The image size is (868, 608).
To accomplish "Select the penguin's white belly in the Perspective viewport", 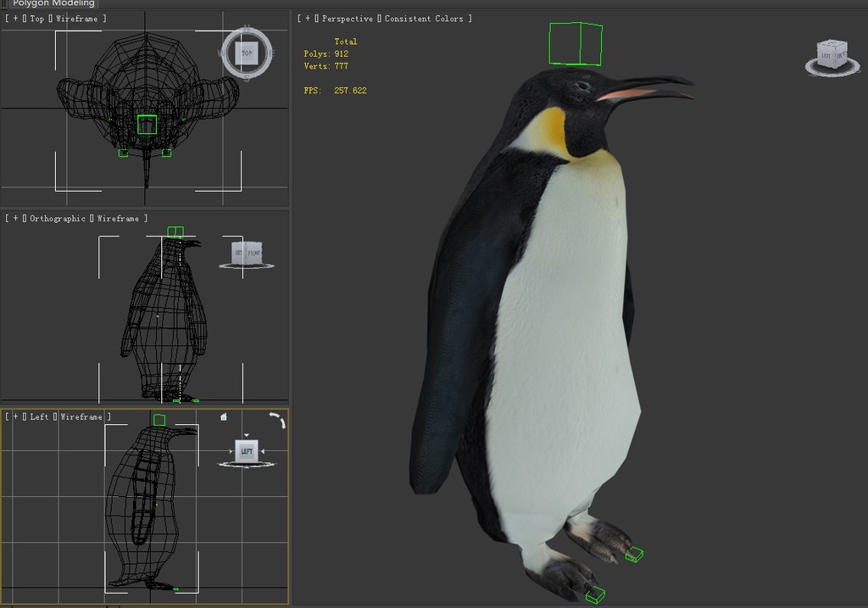I will (564, 339).
